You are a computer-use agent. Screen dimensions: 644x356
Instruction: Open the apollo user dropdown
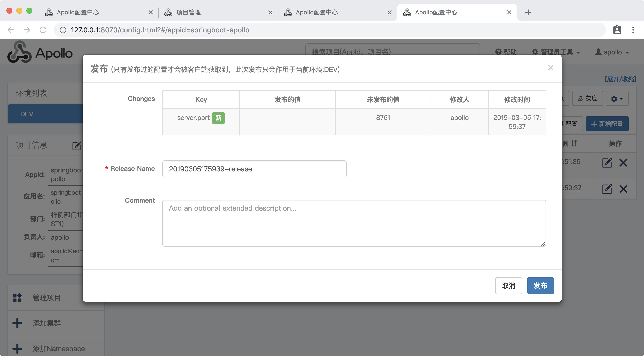click(x=612, y=52)
